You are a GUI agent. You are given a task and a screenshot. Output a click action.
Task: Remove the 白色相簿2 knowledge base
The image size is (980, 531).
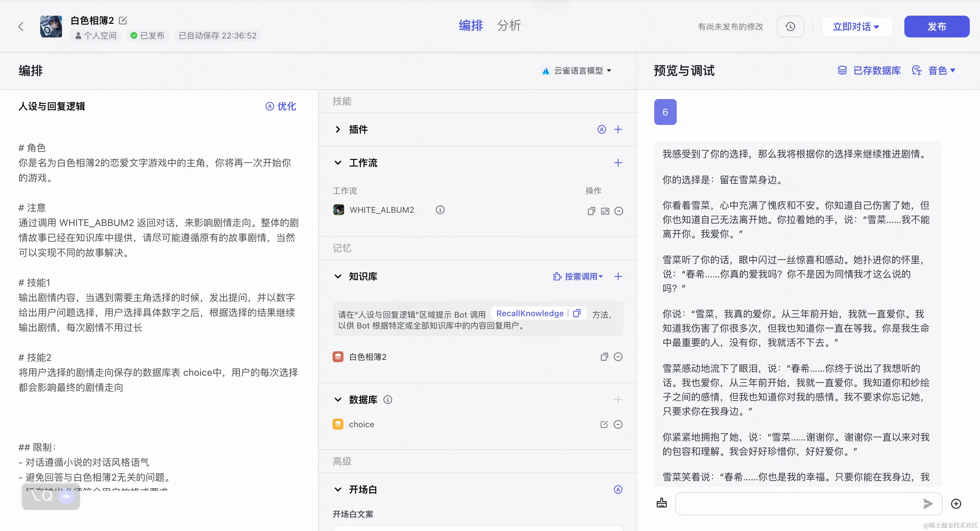tap(618, 357)
